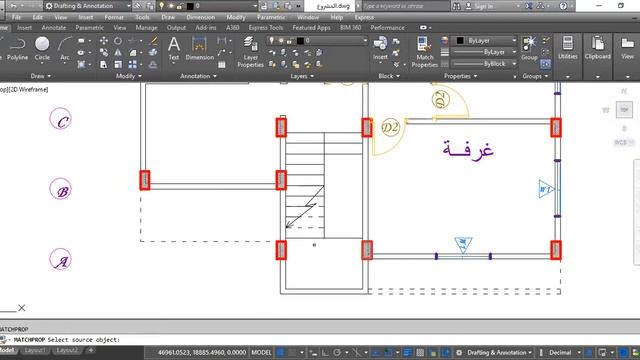The image size is (640, 360).
Task: Select the Array tool in Modify panel
Action: pos(133,64)
